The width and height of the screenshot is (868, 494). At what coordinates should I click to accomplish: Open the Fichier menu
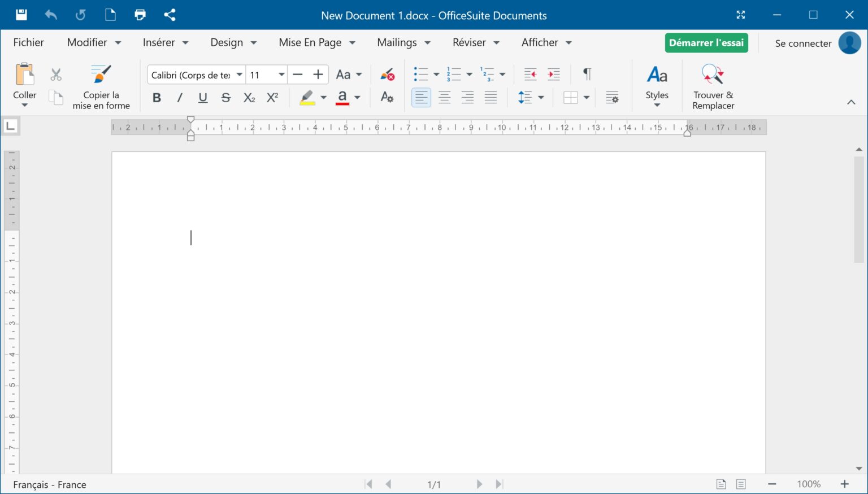pos(28,42)
